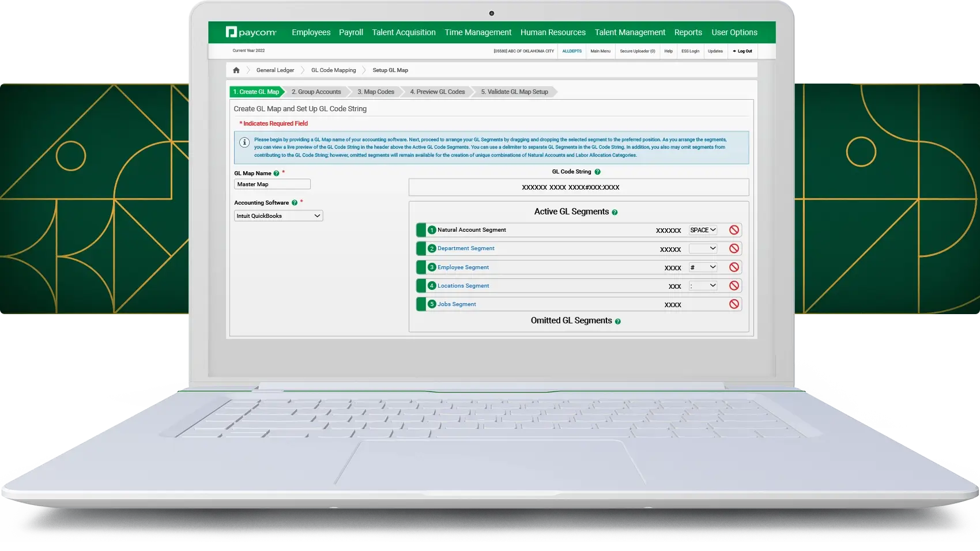Click the home icon in breadcrumb
The width and height of the screenshot is (980, 551).
(x=236, y=70)
